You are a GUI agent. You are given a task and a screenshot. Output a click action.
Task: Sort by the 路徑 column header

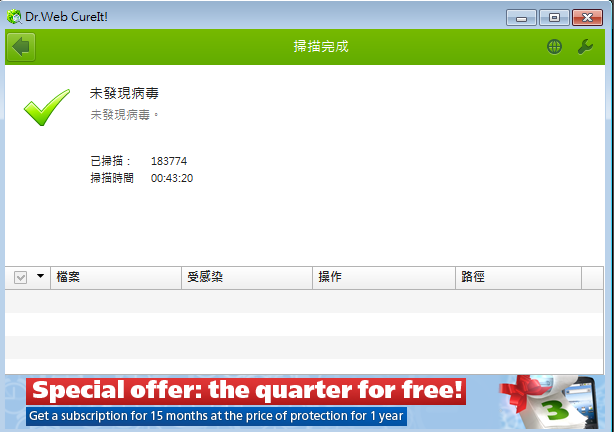pos(519,278)
